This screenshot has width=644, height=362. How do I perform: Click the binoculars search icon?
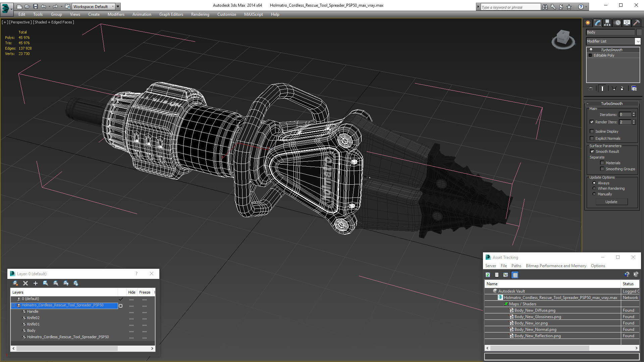(545, 7)
